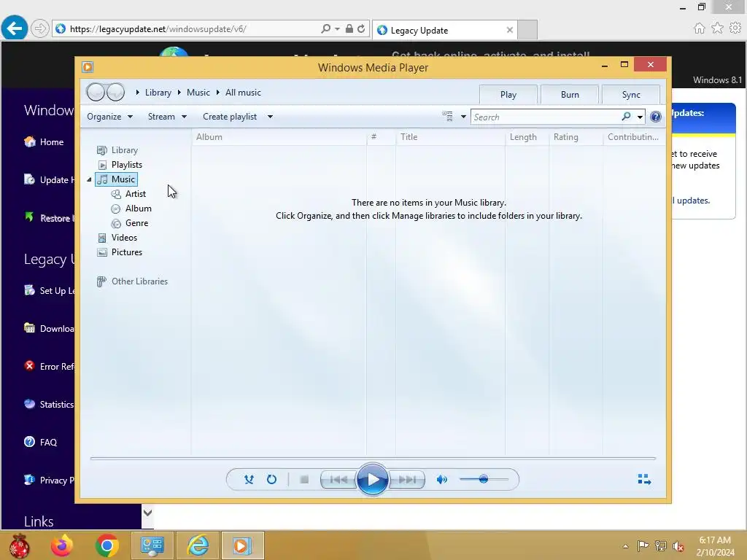Click the Media Player seek bar
Viewport: 747px width, 560px height.
pos(373,458)
